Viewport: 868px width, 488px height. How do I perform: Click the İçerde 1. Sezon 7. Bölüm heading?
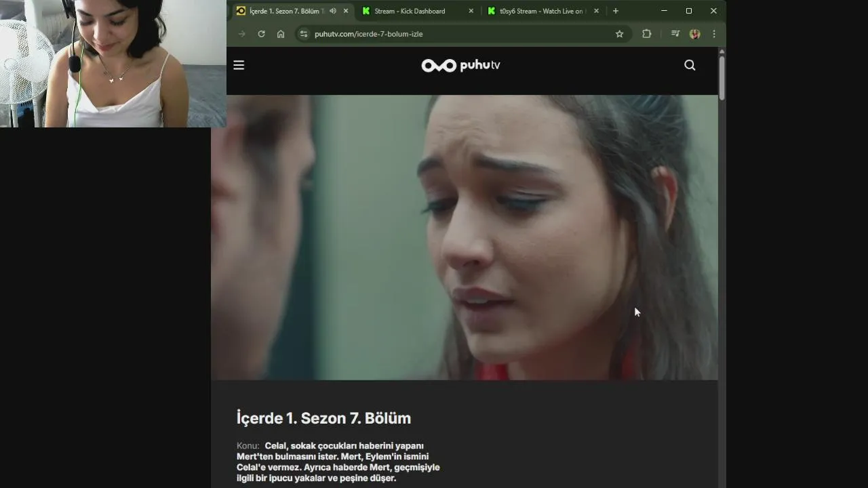tap(323, 418)
